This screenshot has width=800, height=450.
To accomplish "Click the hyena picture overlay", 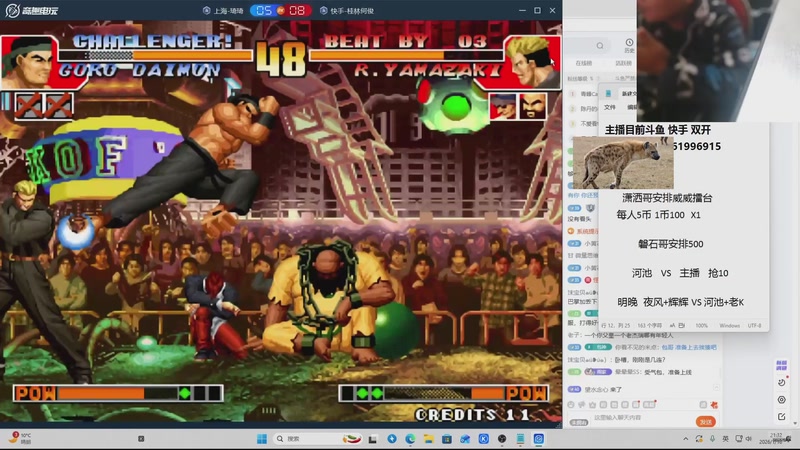I will (623, 163).
